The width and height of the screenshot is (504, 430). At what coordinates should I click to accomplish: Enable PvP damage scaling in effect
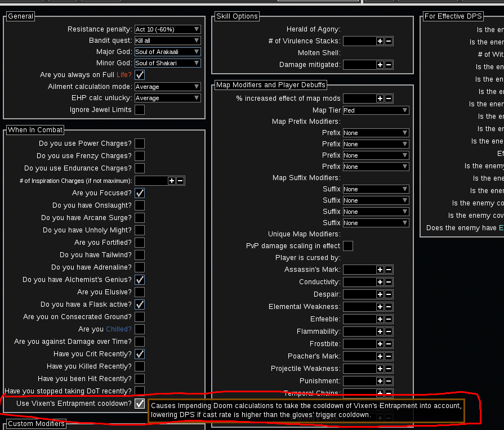[x=347, y=246]
